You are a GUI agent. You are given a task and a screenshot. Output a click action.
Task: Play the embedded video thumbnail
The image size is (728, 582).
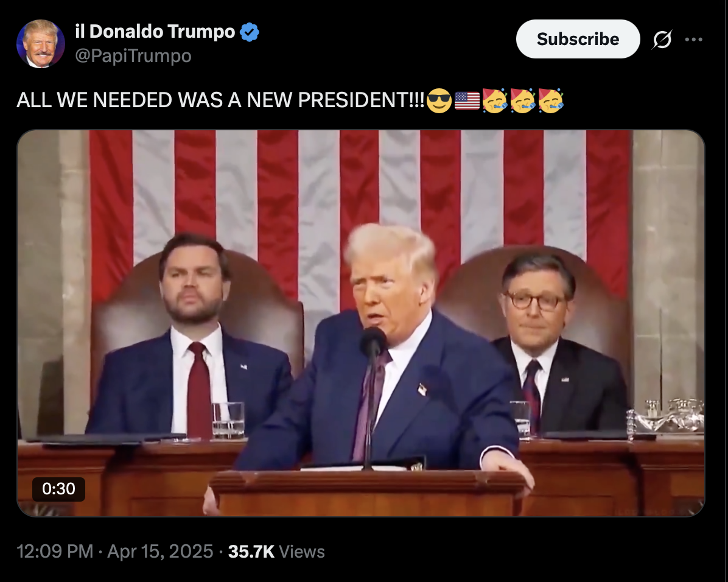click(361, 323)
